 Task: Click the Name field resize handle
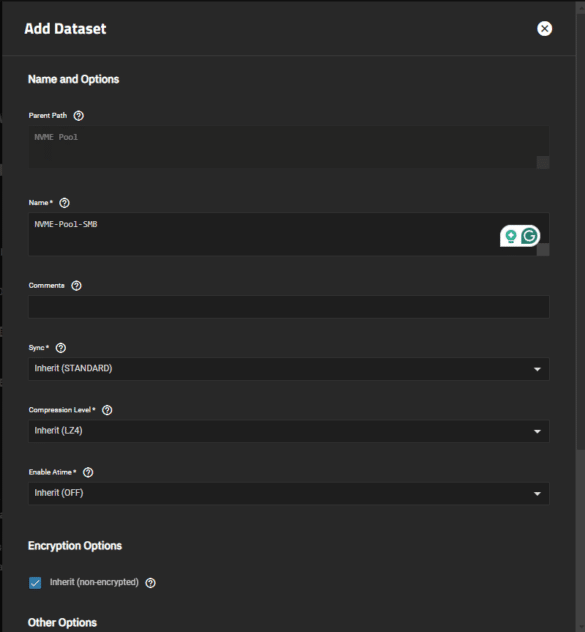pyautogui.click(x=543, y=249)
